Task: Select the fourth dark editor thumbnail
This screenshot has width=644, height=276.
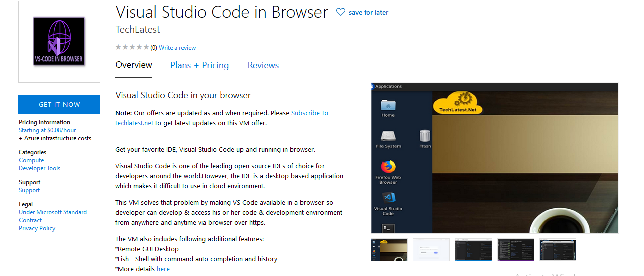Action: [x=516, y=250]
